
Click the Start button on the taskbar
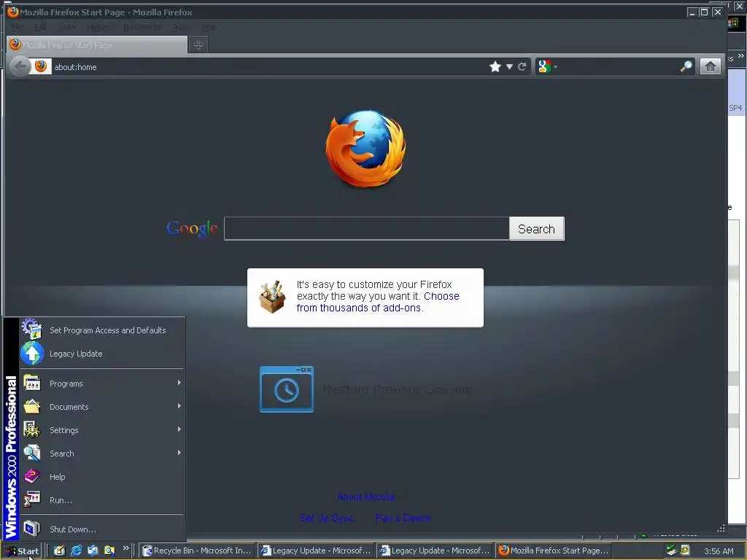21,551
